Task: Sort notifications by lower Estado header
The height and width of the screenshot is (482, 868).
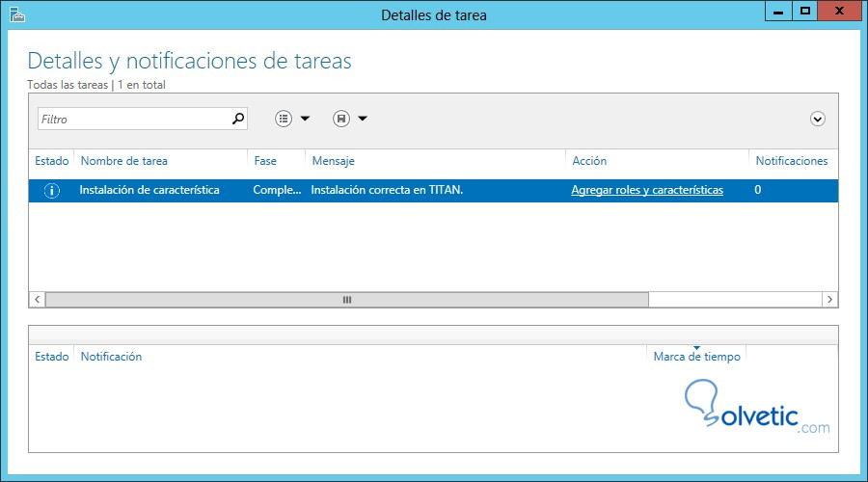Action: click(51, 357)
